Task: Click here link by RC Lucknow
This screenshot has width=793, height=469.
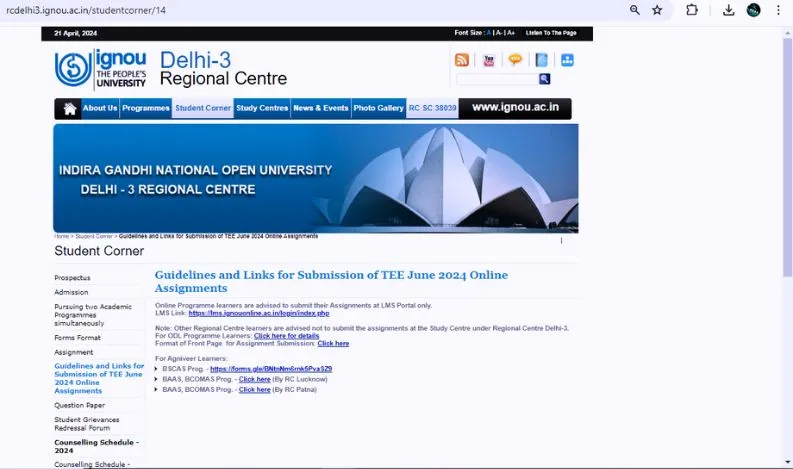Action: [x=254, y=379]
